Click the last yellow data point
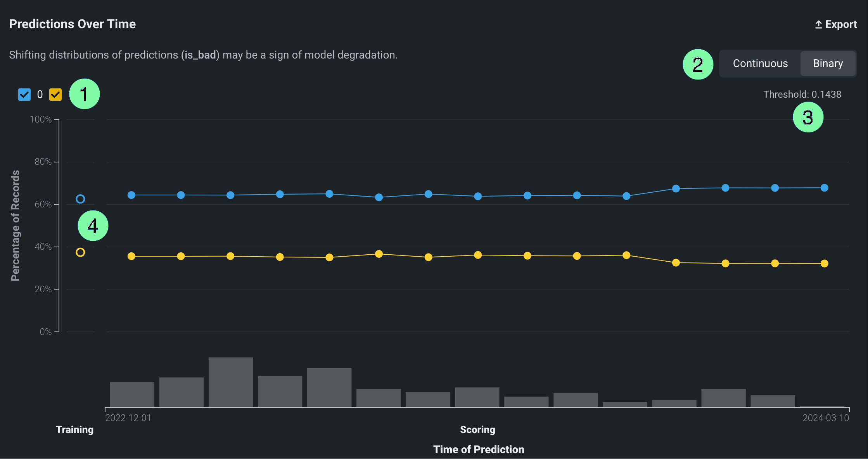 pyautogui.click(x=825, y=264)
